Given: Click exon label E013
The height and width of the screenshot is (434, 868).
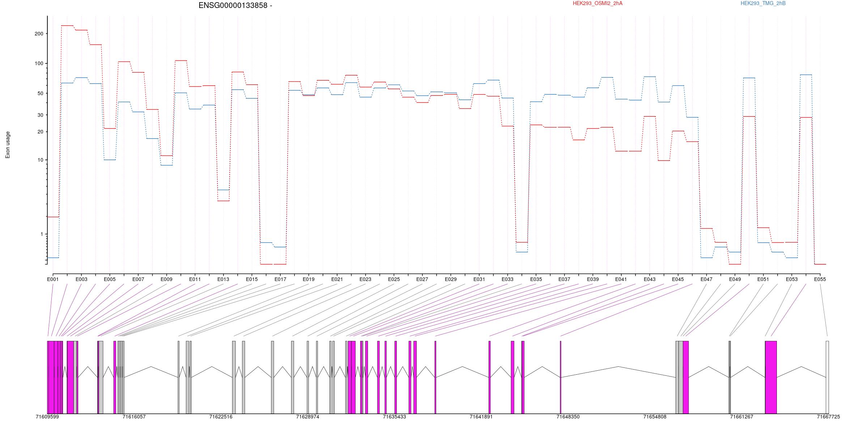Looking at the screenshot, I should (x=223, y=279).
